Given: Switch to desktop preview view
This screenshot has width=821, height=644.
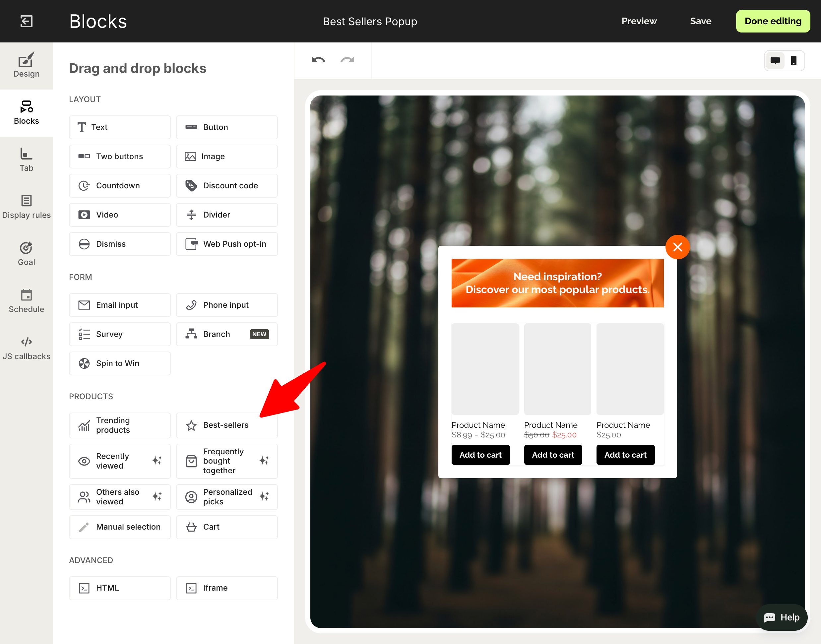Looking at the screenshot, I should pos(775,61).
